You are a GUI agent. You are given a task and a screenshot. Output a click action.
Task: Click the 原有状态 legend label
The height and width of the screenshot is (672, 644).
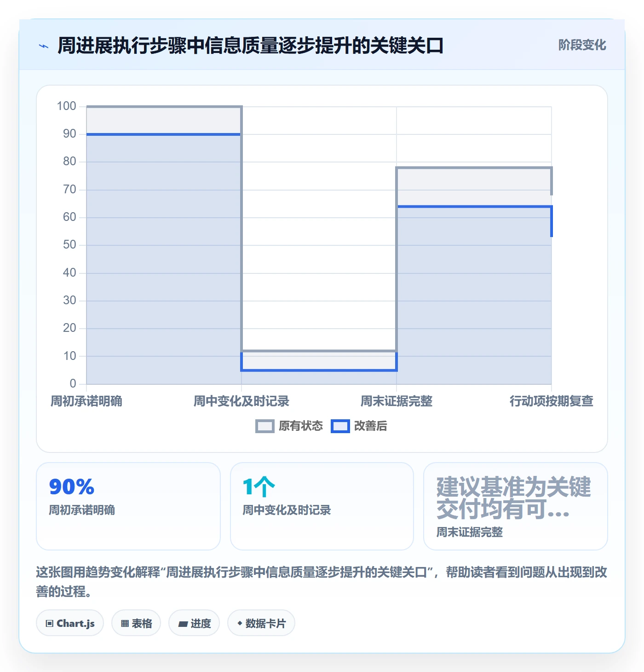point(301,426)
